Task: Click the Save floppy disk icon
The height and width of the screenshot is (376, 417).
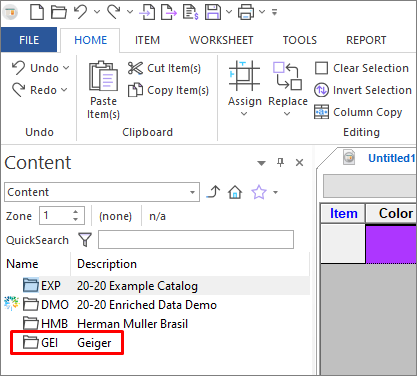Action: click(x=213, y=12)
